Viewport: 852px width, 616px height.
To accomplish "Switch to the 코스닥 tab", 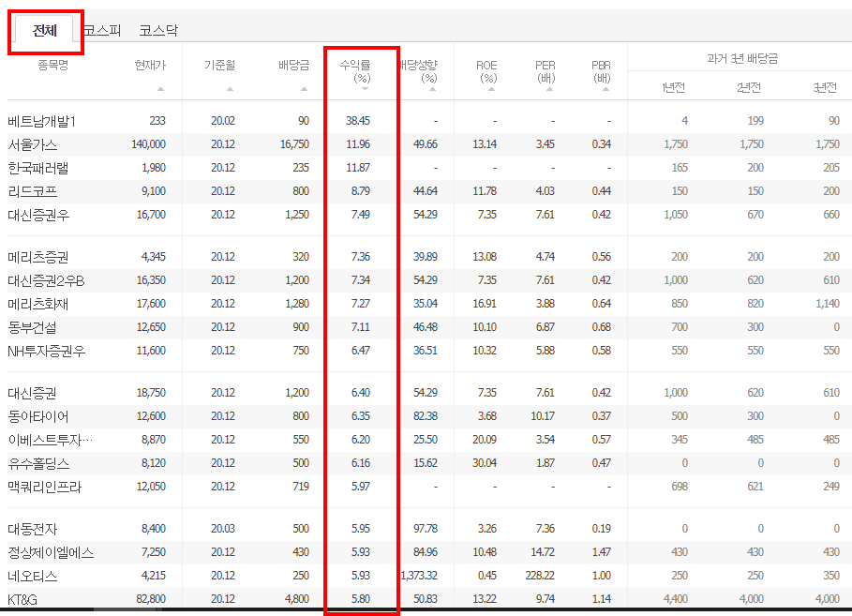I will pyautogui.click(x=158, y=30).
